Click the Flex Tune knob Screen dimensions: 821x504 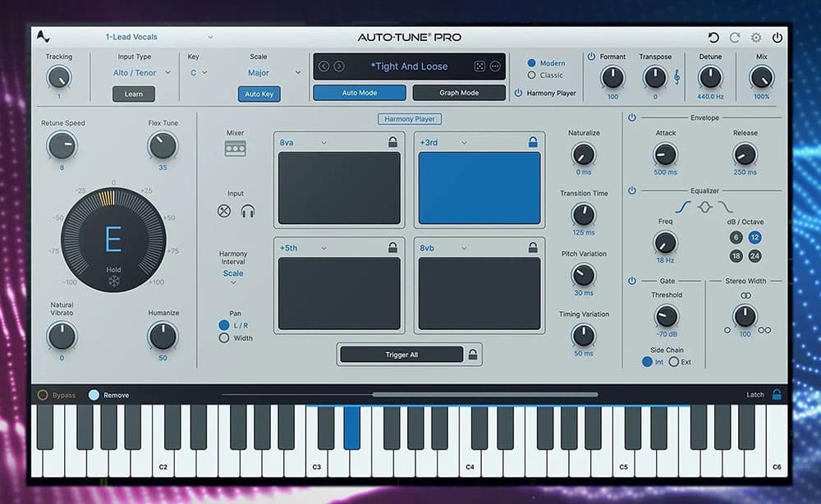(x=163, y=145)
